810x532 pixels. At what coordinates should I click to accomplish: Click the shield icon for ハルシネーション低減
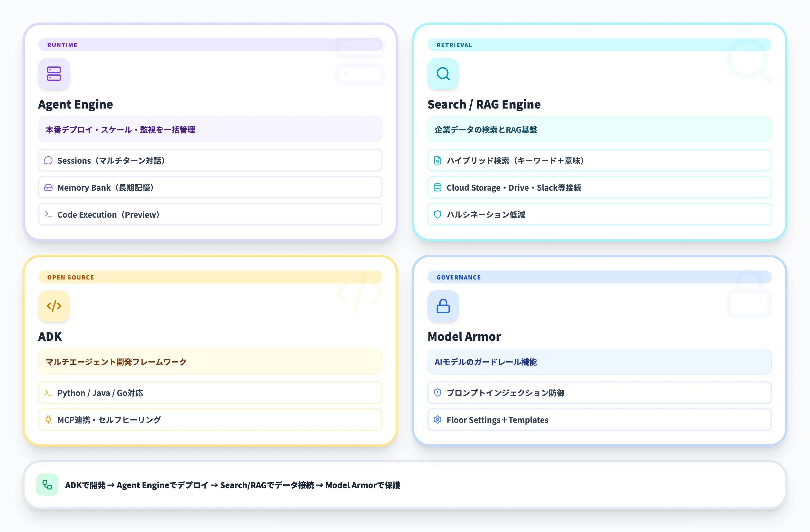pyautogui.click(x=437, y=214)
